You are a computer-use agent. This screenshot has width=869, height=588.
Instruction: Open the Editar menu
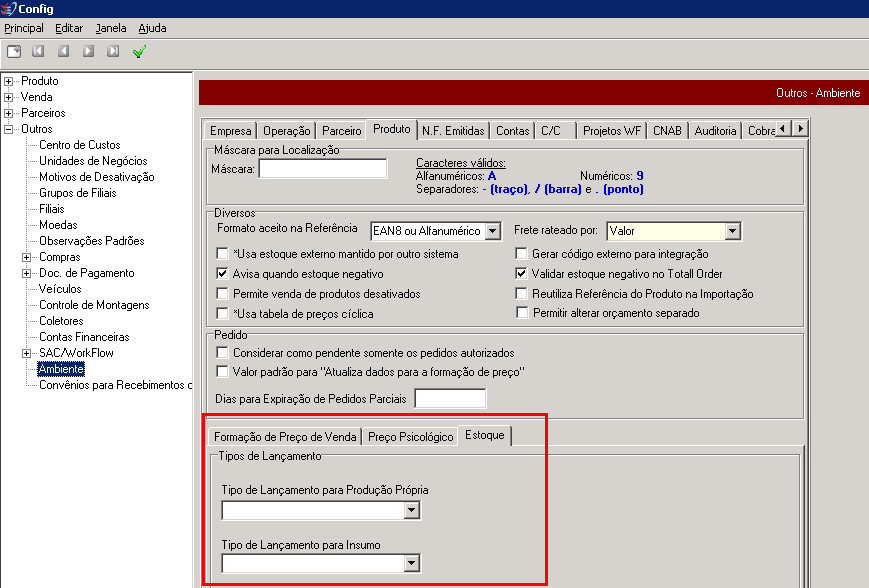tap(69, 28)
